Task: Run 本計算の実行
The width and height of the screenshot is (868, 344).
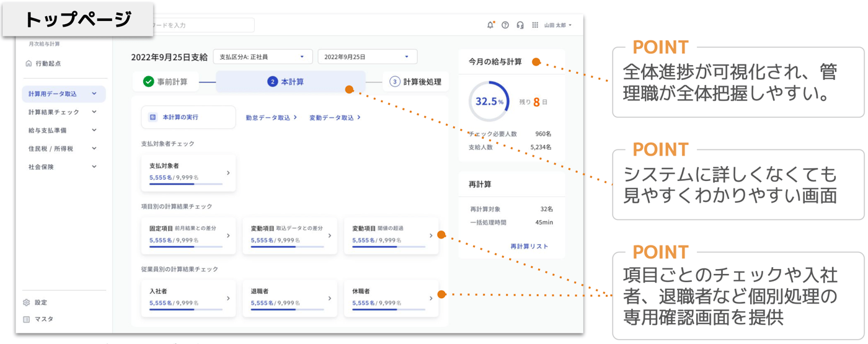Action: (188, 117)
